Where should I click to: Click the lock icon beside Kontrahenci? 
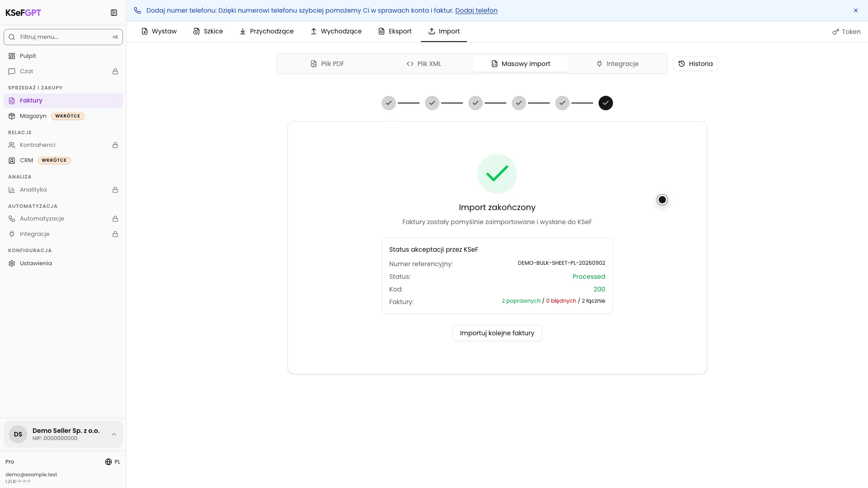tap(115, 145)
